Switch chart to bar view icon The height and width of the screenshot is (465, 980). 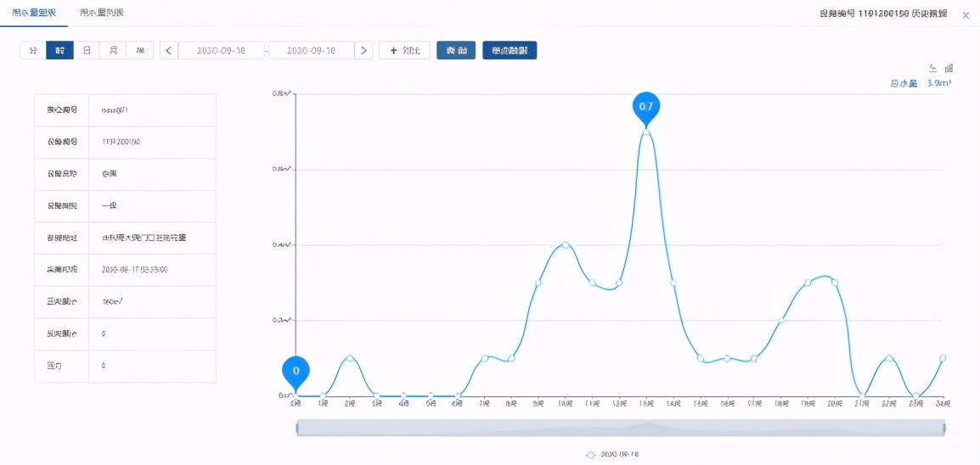point(949,68)
